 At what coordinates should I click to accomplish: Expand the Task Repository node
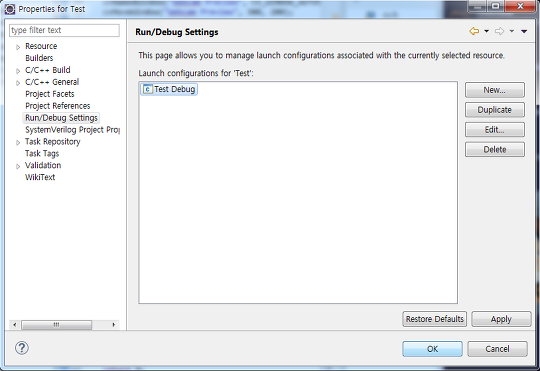[18, 143]
